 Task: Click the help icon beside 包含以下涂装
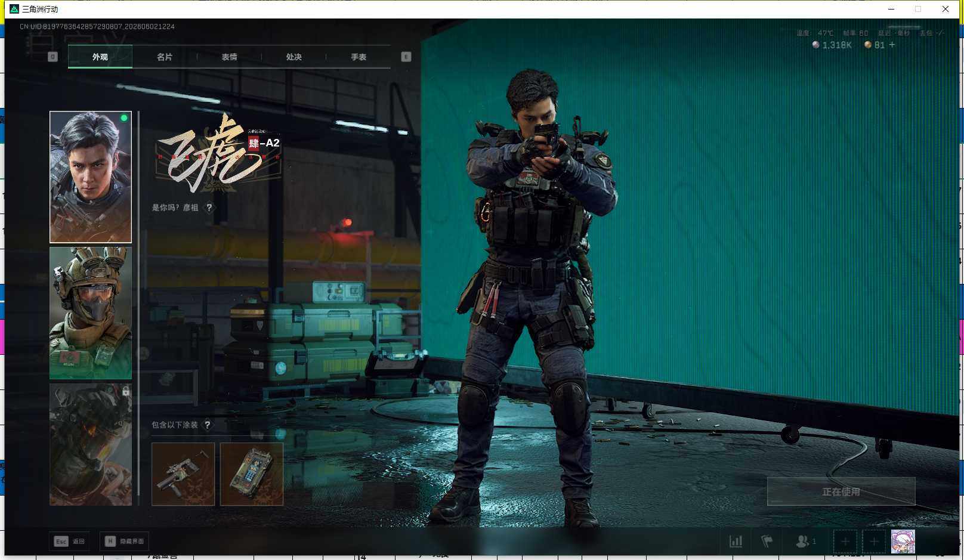tap(208, 425)
